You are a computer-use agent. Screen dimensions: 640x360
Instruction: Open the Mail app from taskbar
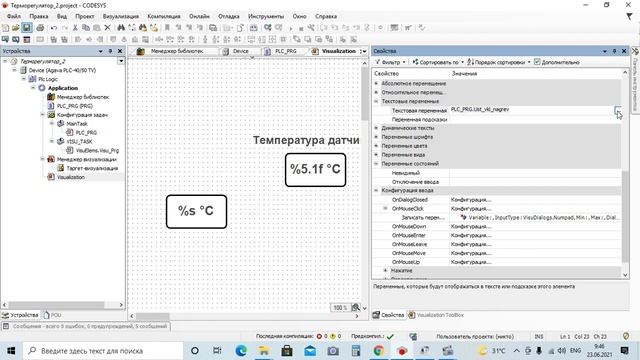tap(310, 351)
